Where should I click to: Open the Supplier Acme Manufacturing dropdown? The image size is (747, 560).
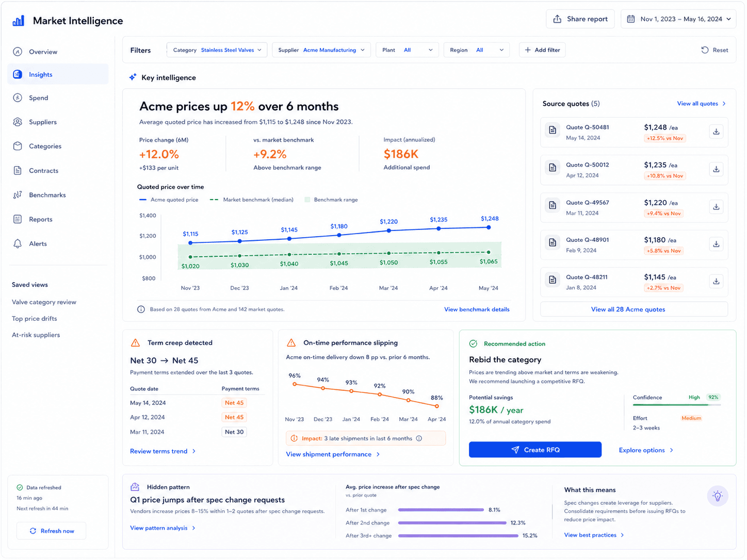pyautogui.click(x=321, y=50)
